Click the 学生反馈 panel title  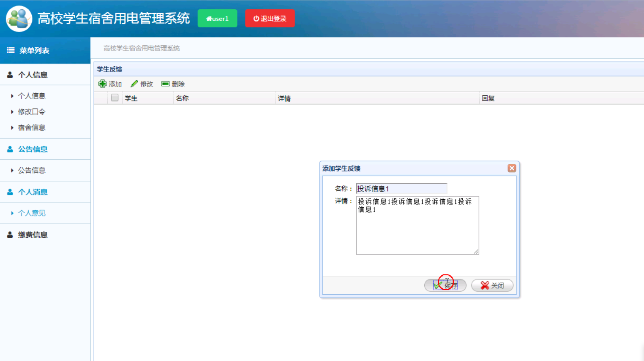(x=109, y=69)
